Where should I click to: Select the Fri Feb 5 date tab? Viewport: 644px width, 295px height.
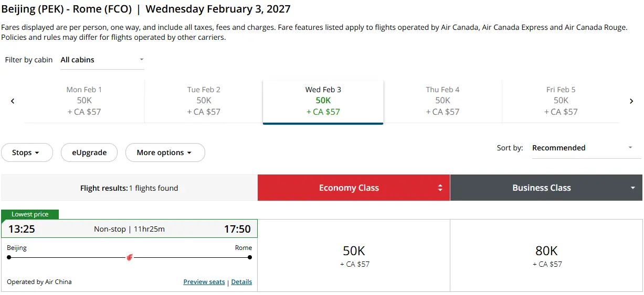(x=561, y=101)
